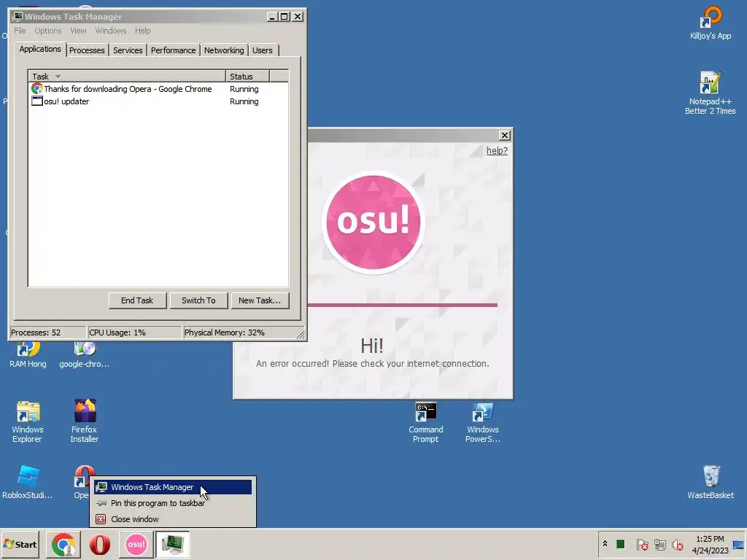This screenshot has width=747, height=560.
Task: Minimize the Windows Task Manager window
Action: click(272, 17)
